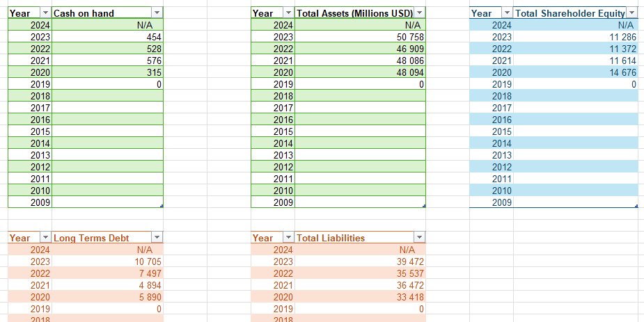The height and width of the screenshot is (322, 644).
Task: Open Year filter dropdown in Long Terms Debt table
Action: click(x=45, y=238)
